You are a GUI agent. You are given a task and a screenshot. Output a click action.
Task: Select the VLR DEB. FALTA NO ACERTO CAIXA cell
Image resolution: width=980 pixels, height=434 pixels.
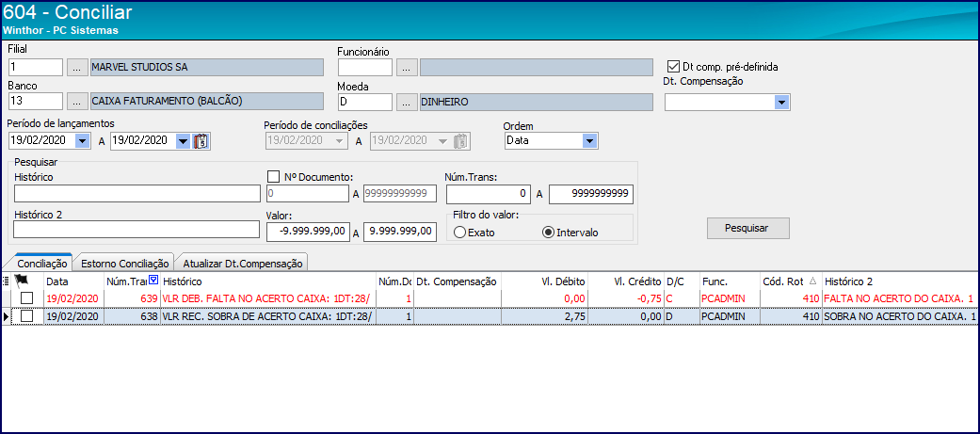[268, 299]
